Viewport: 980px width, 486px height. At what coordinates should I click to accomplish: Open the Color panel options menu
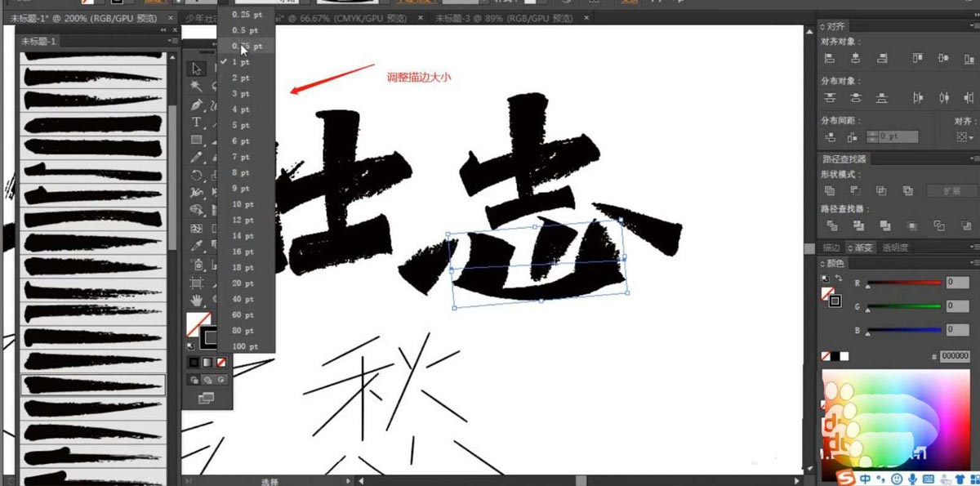coord(973,263)
